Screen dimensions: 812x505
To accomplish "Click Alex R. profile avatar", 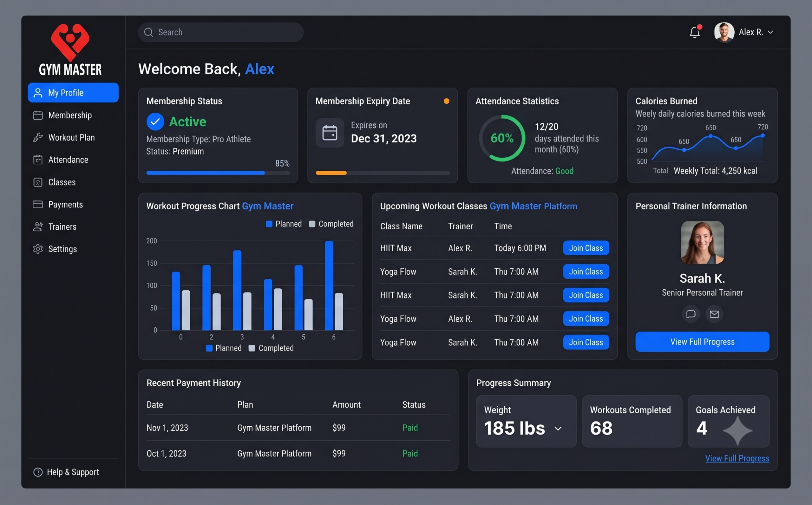I will (724, 32).
